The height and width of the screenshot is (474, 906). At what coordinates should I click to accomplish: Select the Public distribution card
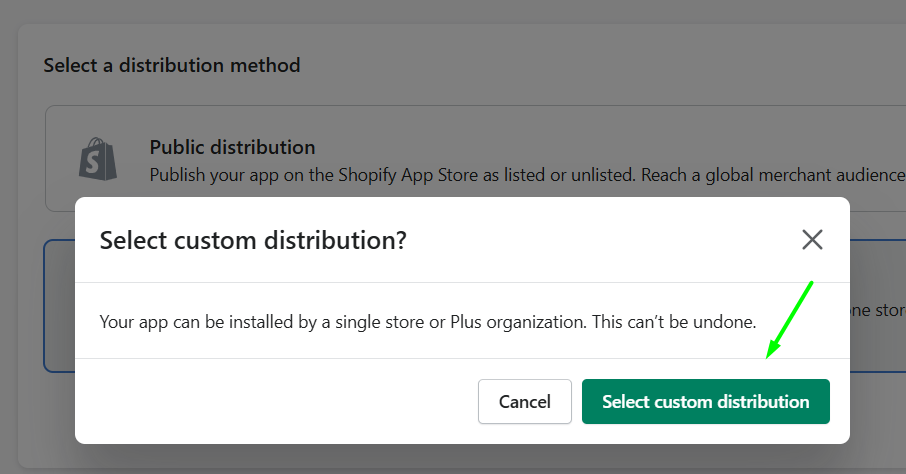pos(476,158)
